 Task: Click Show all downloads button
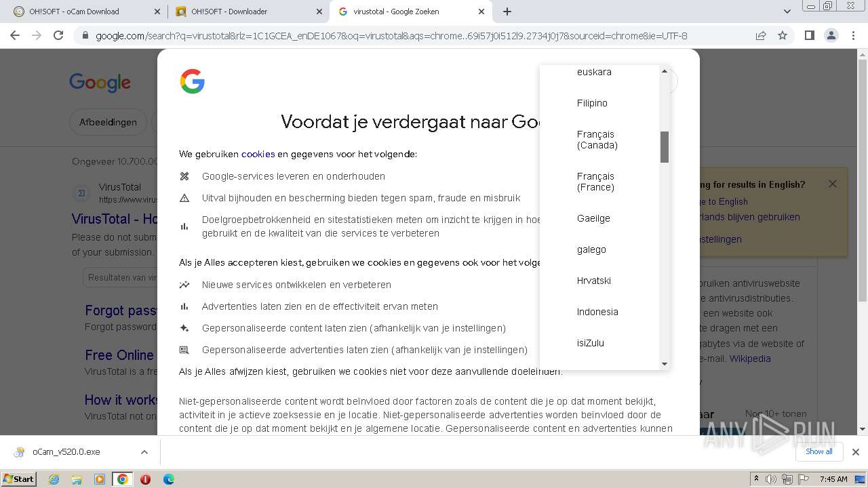pyautogui.click(x=818, y=451)
